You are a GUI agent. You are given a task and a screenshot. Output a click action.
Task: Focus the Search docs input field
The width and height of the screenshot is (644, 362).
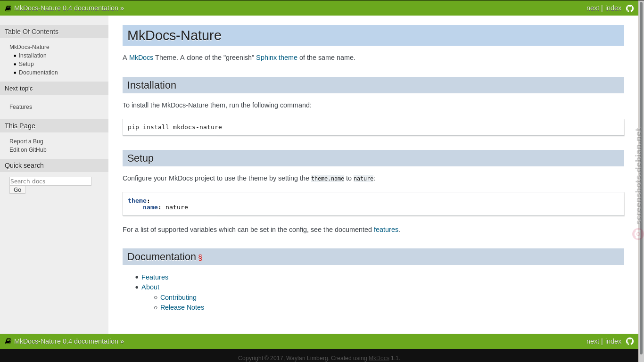point(50,181)
